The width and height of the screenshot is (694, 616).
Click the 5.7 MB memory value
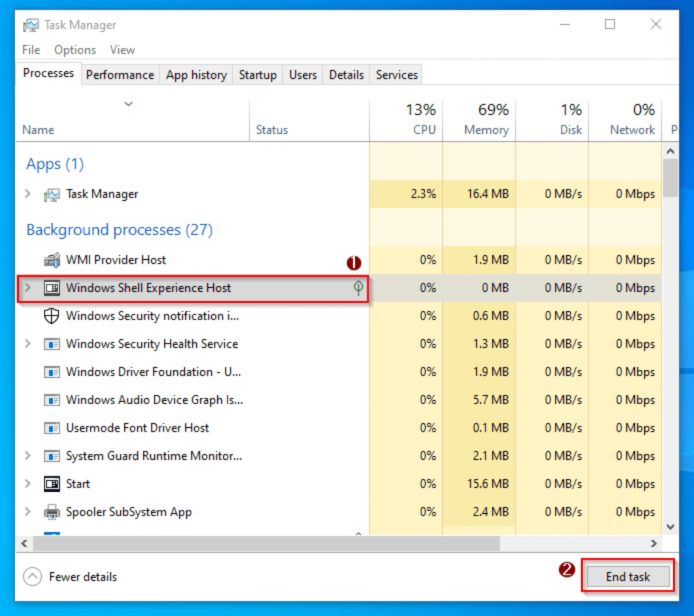(491, 400)
